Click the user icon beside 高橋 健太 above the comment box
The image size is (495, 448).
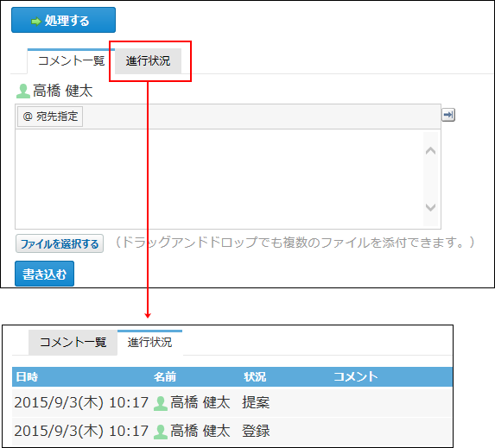click(23, 91)
